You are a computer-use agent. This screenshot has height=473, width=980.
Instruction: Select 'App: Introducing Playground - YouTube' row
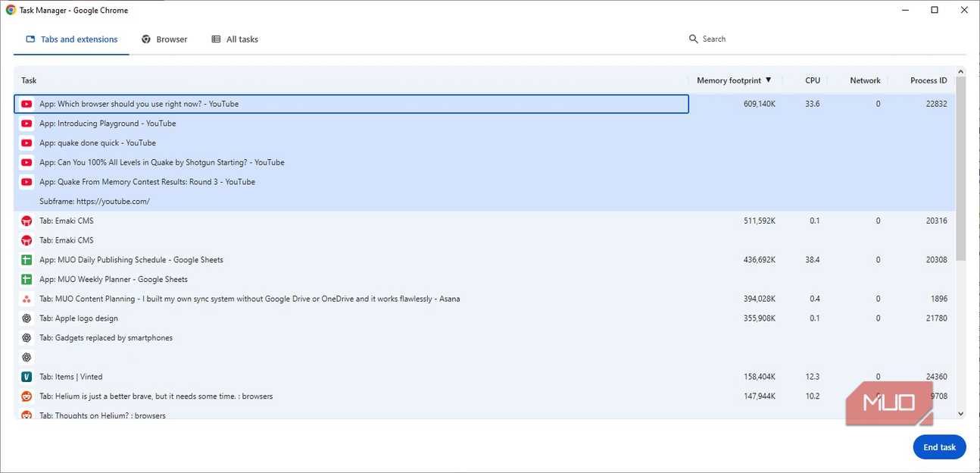[x=485, y=124]
